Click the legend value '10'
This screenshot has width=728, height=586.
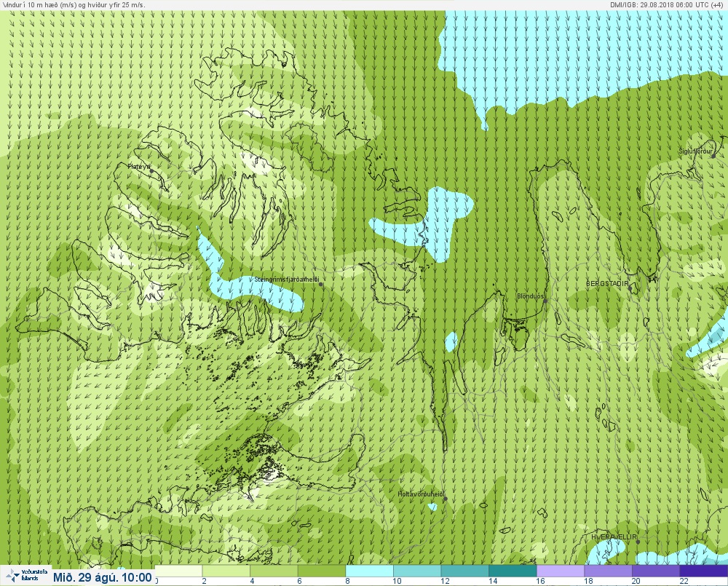[397, 581]
